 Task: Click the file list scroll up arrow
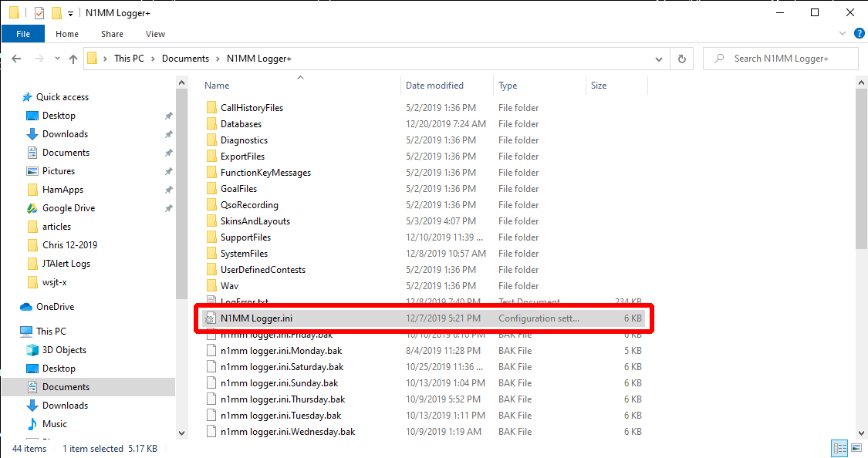coord(861,83)
